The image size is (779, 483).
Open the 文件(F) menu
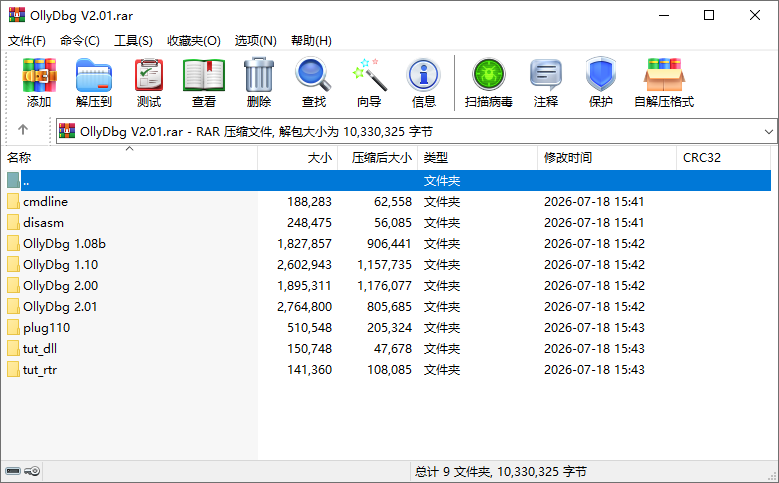[27, 41]
